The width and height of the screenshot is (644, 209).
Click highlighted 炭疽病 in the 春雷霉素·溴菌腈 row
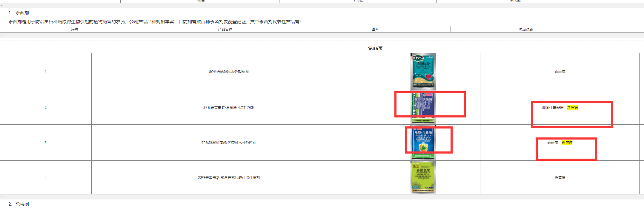(572, 107)
